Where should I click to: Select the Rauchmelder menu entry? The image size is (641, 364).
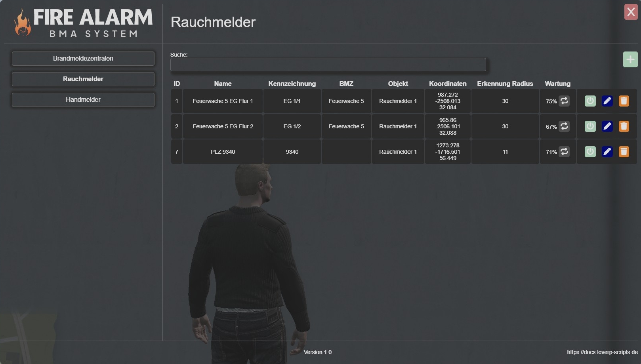83,79
